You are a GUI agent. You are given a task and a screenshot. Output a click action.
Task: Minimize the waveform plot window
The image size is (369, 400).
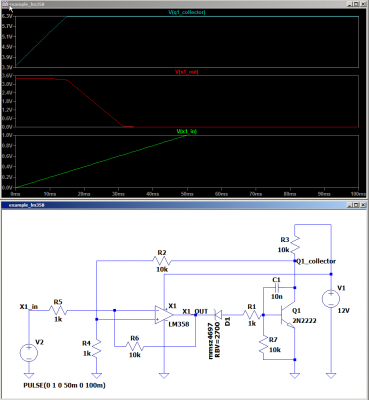click(x=349, y=4)
